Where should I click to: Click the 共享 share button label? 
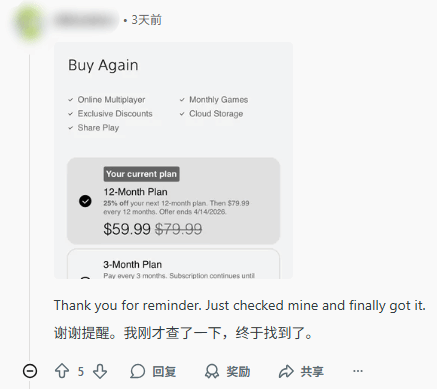312,371
